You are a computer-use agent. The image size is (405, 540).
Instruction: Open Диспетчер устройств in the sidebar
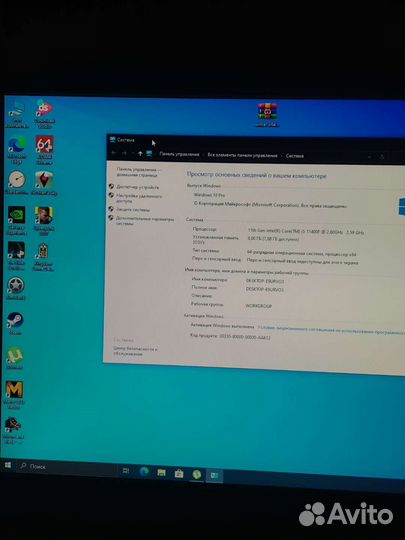tap(137, 187)
